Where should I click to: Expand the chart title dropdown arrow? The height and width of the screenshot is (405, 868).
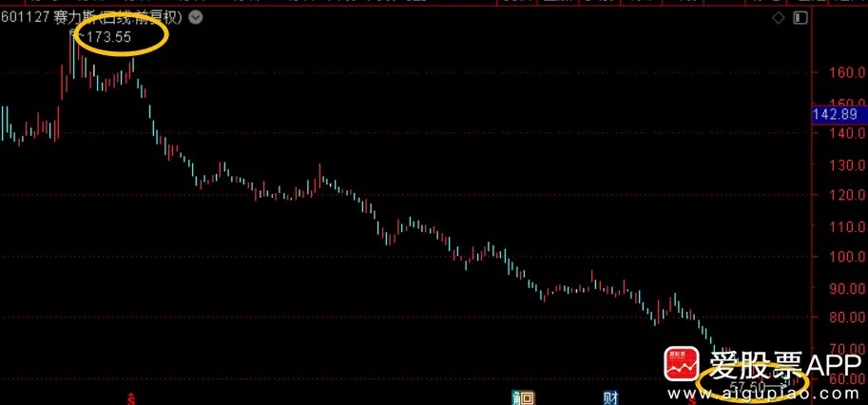196,18
